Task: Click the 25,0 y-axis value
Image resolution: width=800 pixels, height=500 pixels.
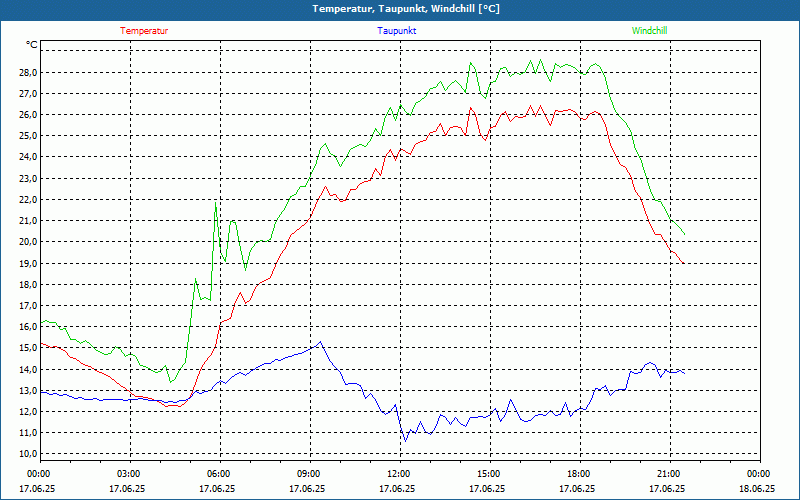Action: pyautogui.click(x=29, y=136)
